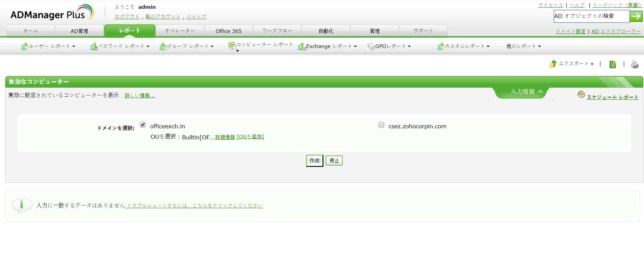Click the トークバック（英語） link
644x270 pixels.
tap(617, 5)
